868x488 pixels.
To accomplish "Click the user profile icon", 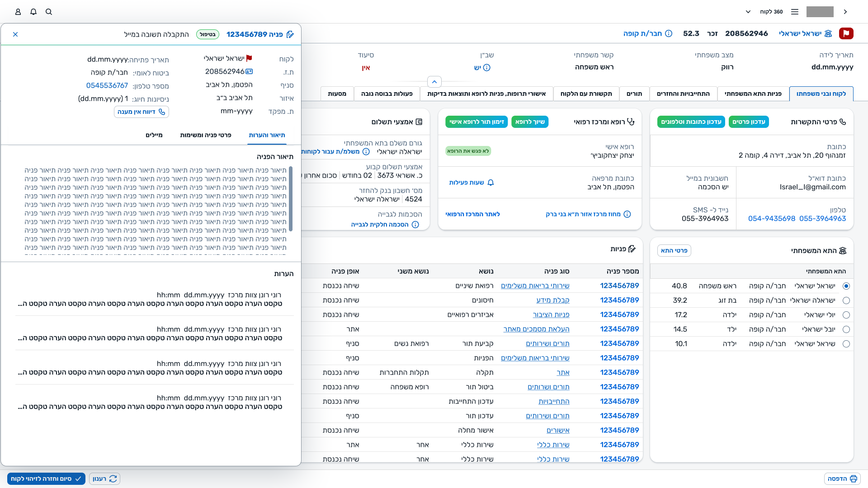I will point(18,12).
